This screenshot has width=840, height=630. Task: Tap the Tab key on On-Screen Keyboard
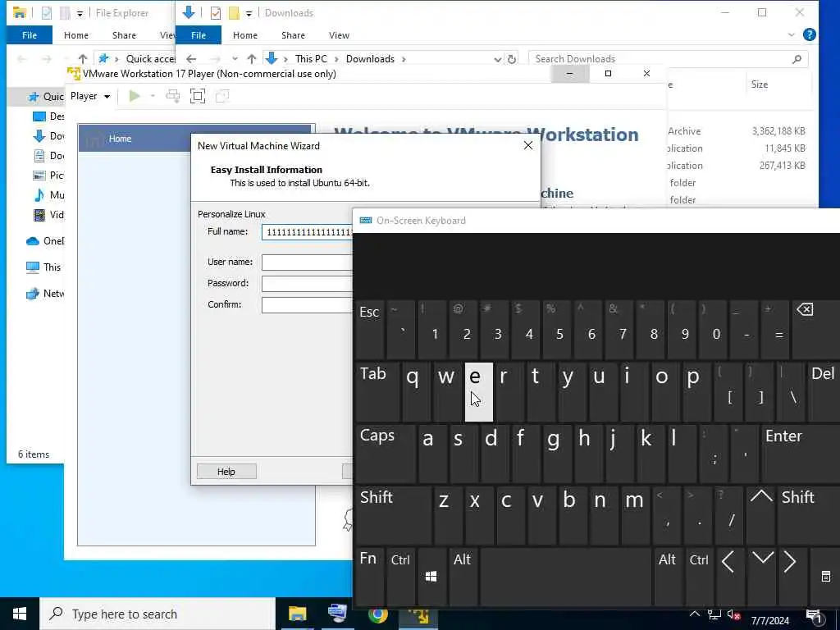[x=377, y=391]
